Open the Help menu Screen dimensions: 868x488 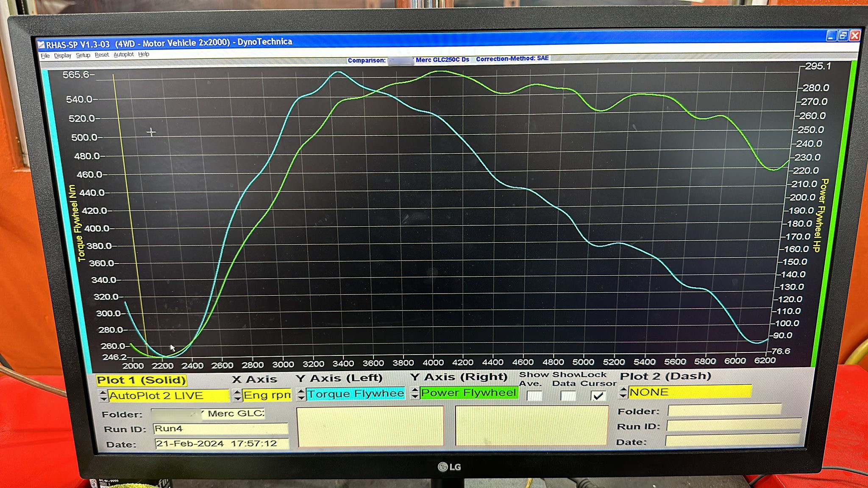click(x=144, y=54)
